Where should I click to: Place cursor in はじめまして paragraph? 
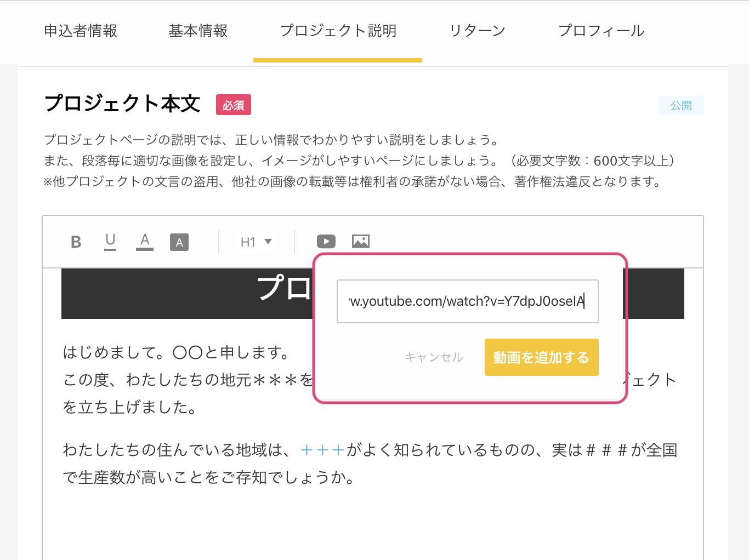[175, 352]
